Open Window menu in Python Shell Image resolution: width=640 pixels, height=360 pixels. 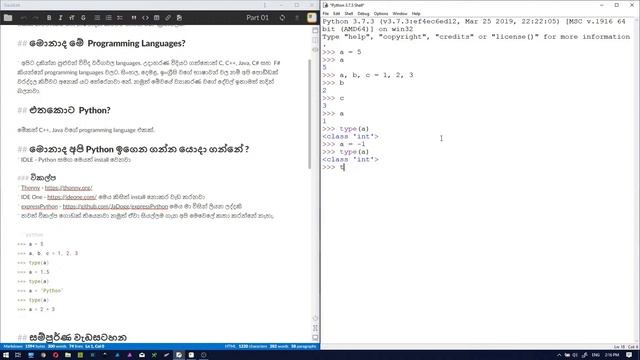coord(400,13)
